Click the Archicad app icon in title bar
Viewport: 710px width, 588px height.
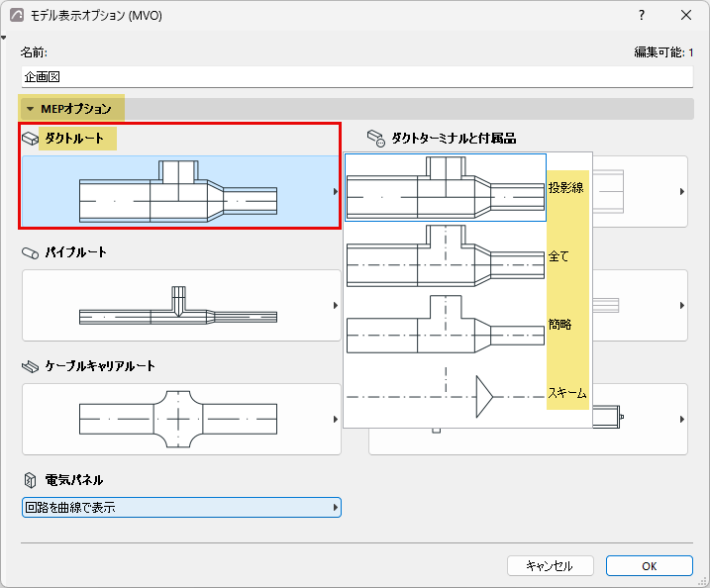tap(17, 15)
